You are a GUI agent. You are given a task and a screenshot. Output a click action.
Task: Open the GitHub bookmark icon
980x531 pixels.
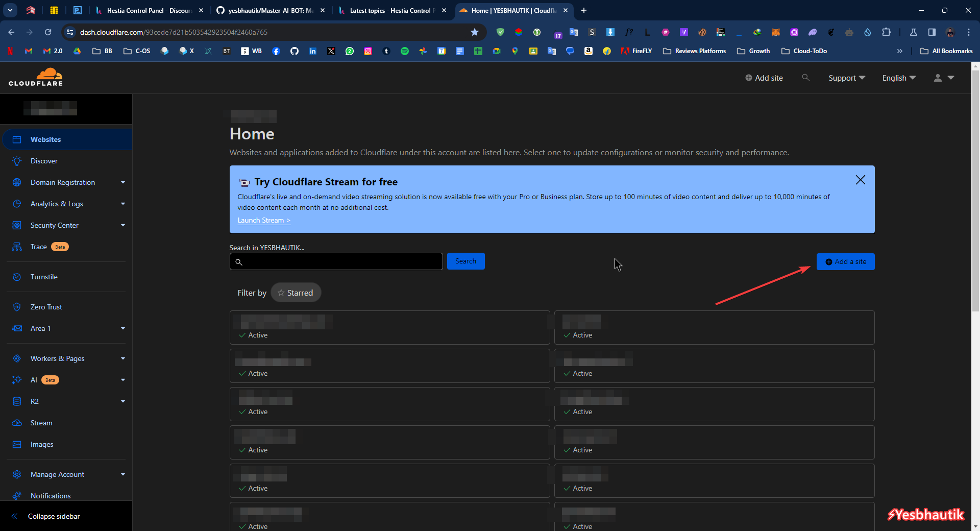pos(295,51)
